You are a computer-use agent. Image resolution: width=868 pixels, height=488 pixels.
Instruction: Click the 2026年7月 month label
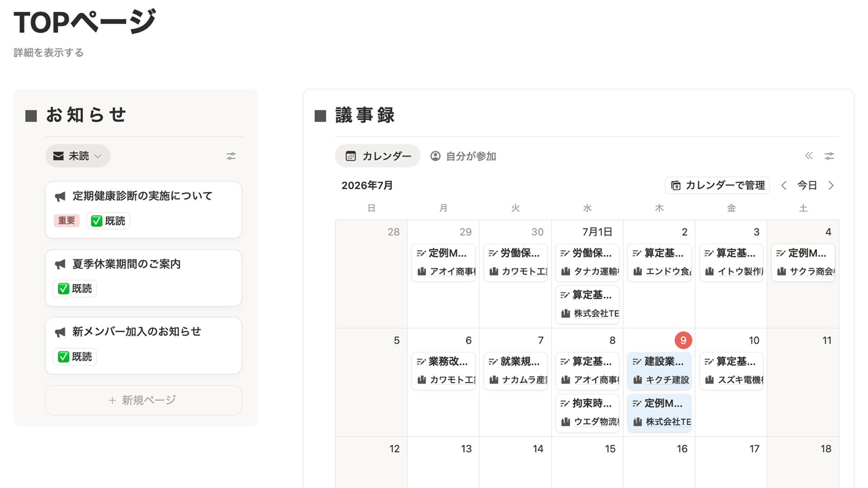coord(367,185)
